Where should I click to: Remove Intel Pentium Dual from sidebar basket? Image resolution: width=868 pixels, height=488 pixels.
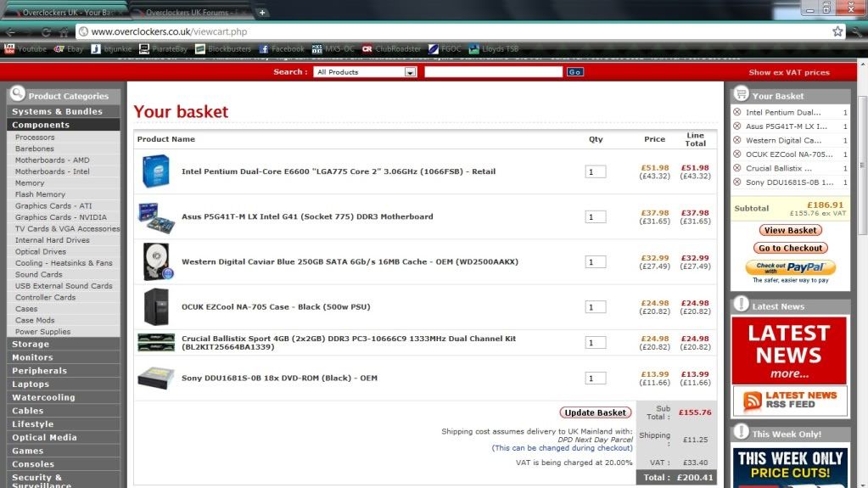click(736, 112)
